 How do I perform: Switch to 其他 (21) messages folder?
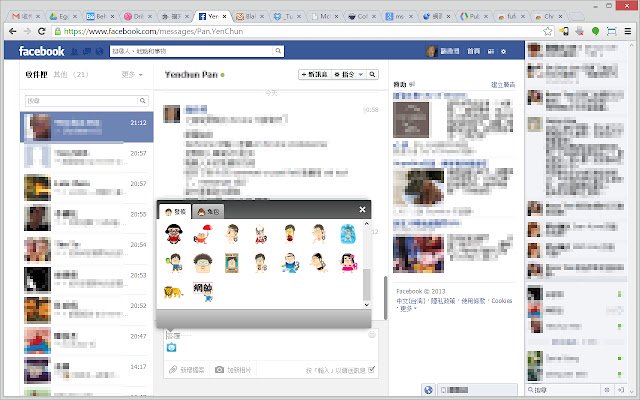(71, 74)
